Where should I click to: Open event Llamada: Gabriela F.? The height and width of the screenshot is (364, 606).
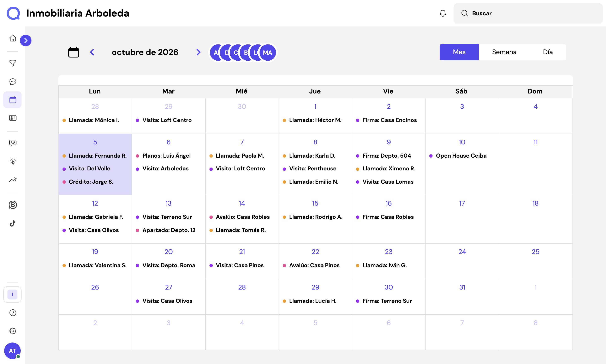click(x=93, y=217)
